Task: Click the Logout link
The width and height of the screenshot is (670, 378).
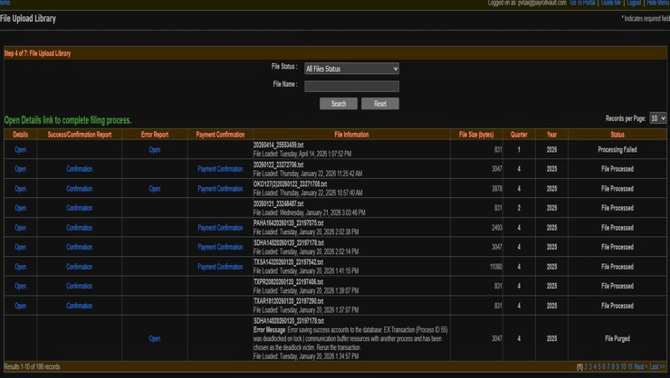Action: point(634,3)
